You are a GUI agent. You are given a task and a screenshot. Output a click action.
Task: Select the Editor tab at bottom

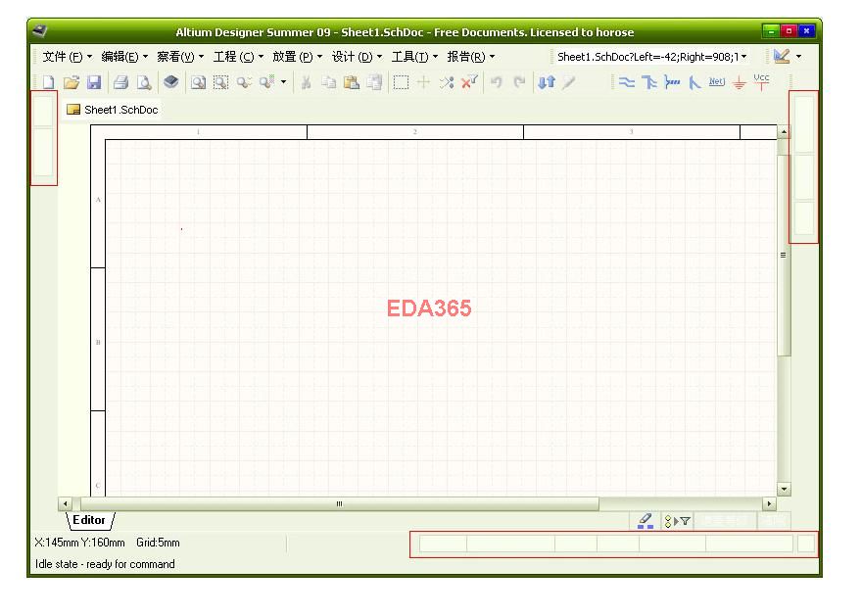[90, 520]
